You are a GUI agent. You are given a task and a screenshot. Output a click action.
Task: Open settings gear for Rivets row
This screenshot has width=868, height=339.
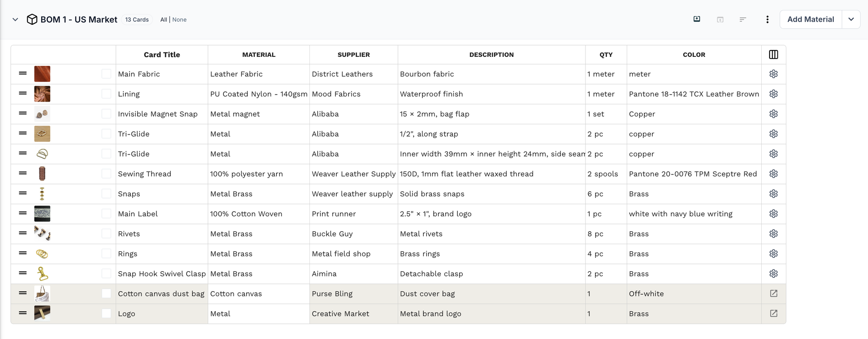click(x=773, y=234)
